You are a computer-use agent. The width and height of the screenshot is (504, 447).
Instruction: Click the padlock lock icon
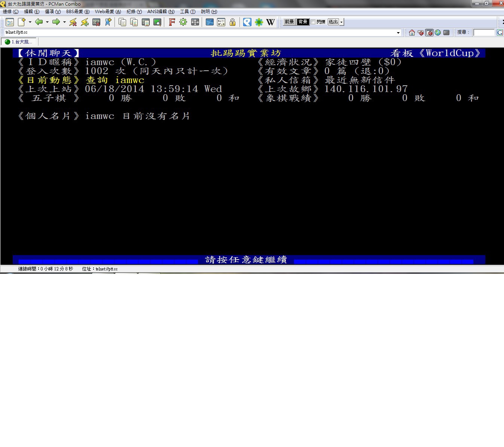tap(232, 22)
